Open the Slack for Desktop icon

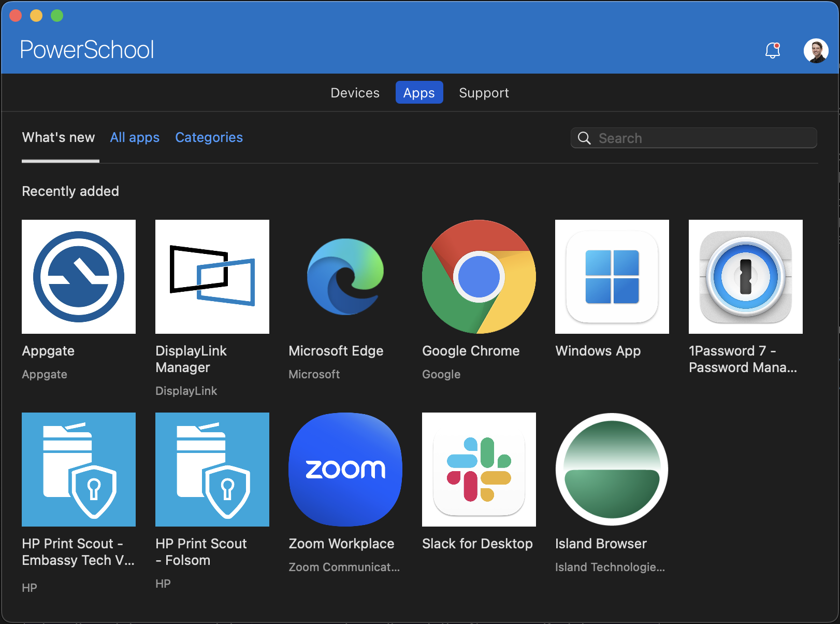point(479,470)
